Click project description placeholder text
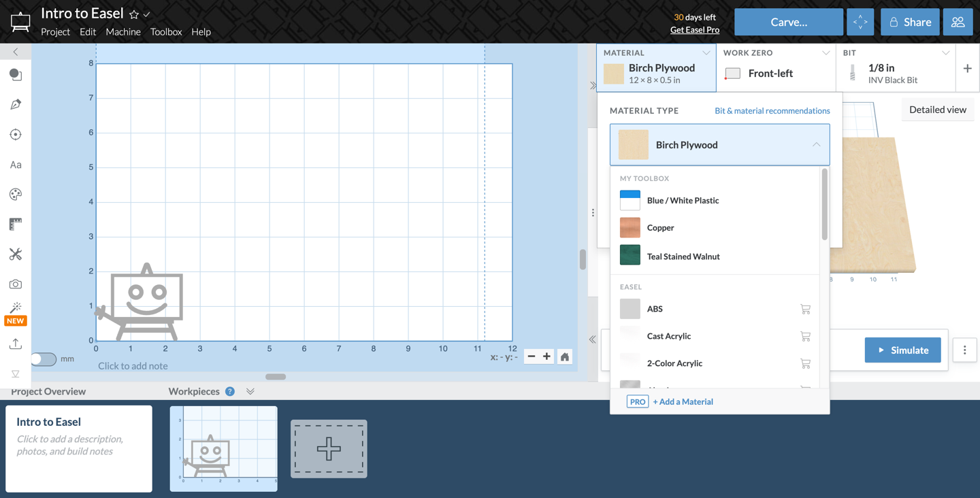Viewport: 980px width, 498px height. [x=70, y=445]
